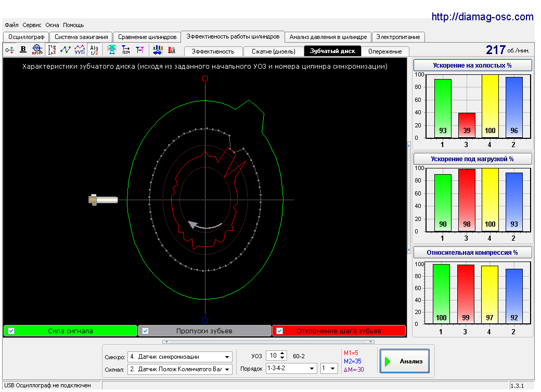Click the red bar 10 icon
This screenshot has height=392, width=541.
tap(172, 50)
